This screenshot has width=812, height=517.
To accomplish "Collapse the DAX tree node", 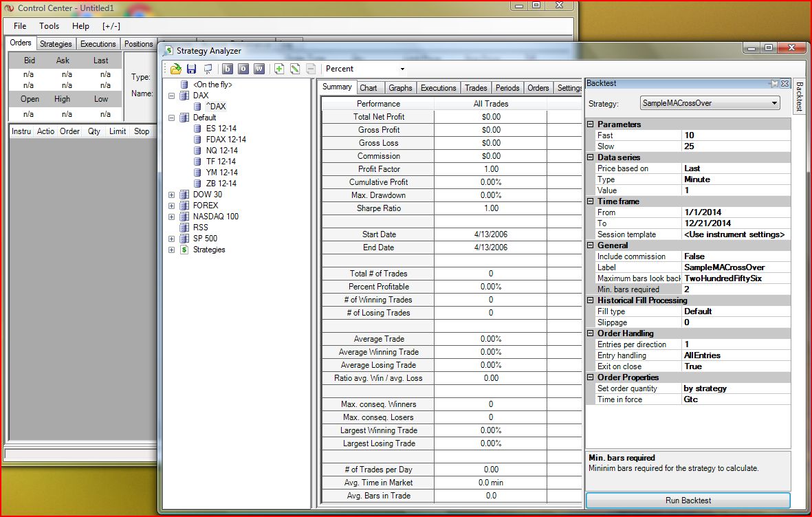I will point(171,96).
